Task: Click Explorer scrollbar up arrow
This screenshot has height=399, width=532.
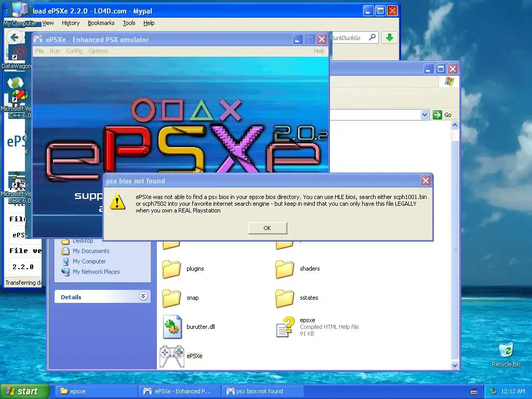Action: pos(455,125)
